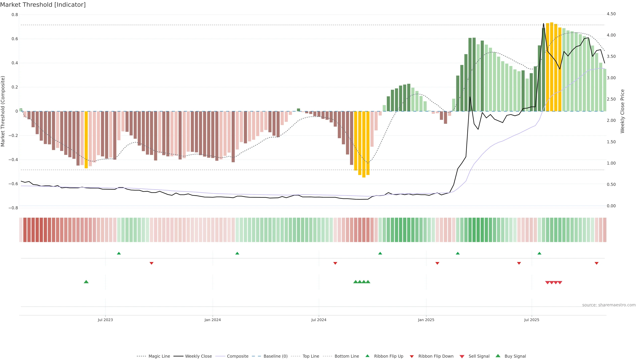Click the ribbon flip up marker near Jan 2024
644x362 pixels.
tap(237, 253)
